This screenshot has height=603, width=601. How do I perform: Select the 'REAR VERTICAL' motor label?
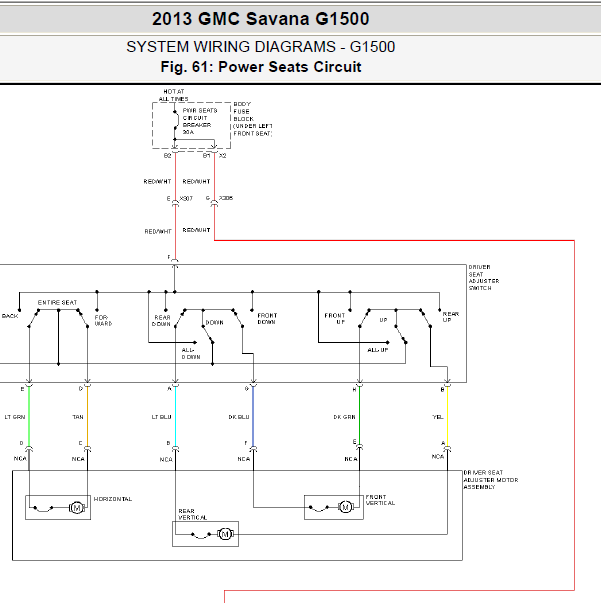192,514
